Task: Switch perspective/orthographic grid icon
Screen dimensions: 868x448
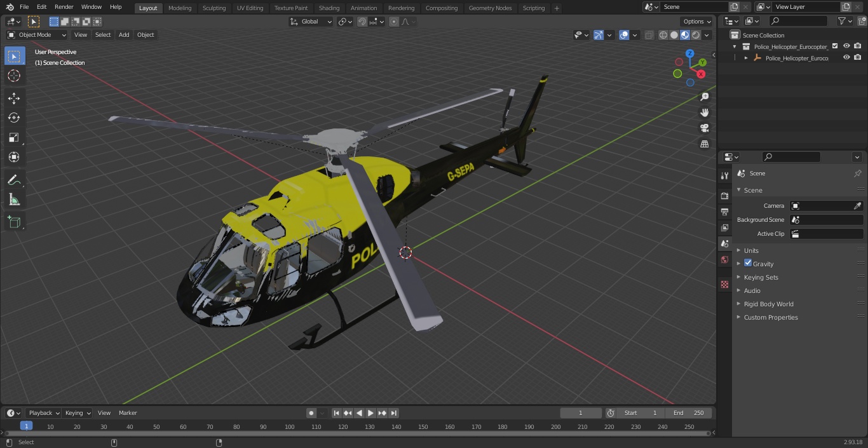Action: click(x=704, y=144)
